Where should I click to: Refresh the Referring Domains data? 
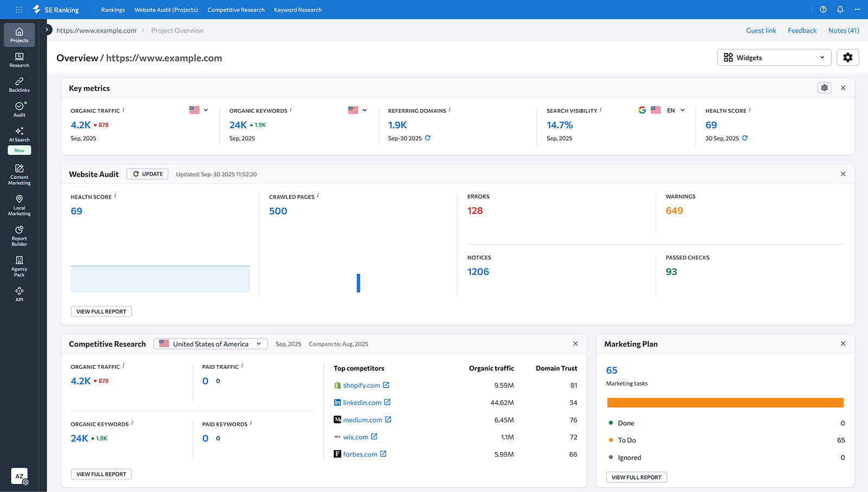(428, 138)
